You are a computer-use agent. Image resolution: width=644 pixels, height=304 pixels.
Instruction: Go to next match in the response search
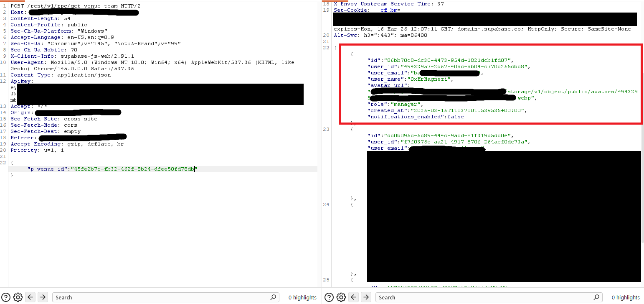coord(366,297)
